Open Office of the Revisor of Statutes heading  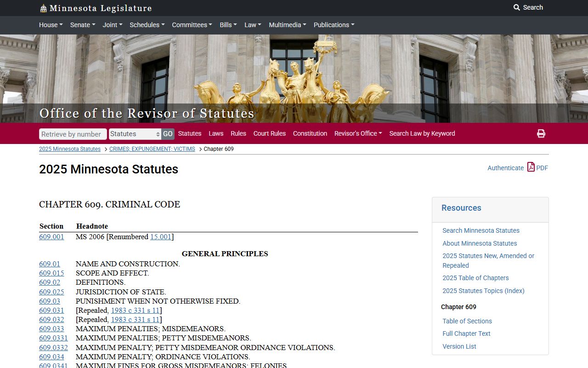pyautogui.click(x=147, y=113)
